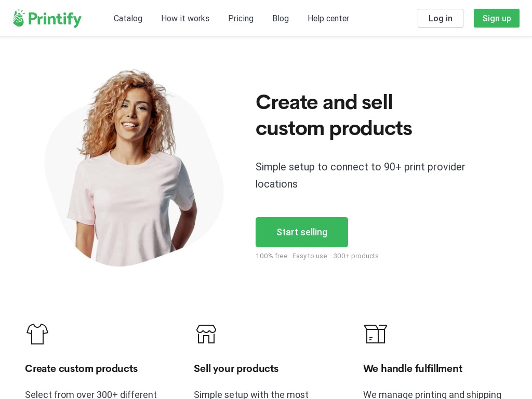This screenshot has height=399, width=532.
Task: Go to How it works page
Action: pos(185,18)
